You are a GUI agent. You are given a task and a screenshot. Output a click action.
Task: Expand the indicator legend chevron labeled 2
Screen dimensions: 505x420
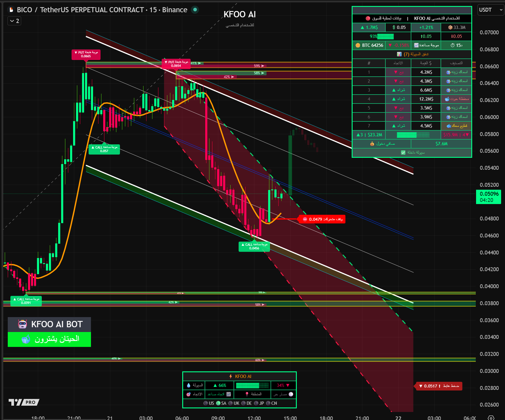14,21
